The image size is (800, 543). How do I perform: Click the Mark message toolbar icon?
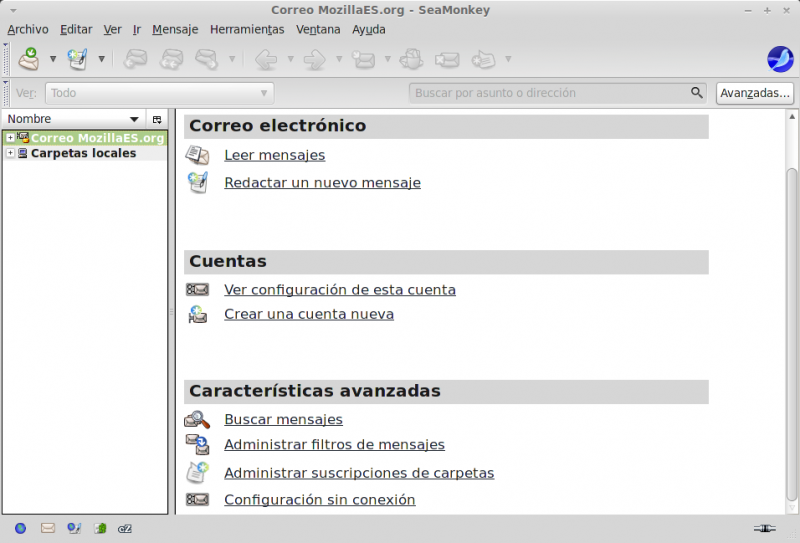(x=483, y=59)
